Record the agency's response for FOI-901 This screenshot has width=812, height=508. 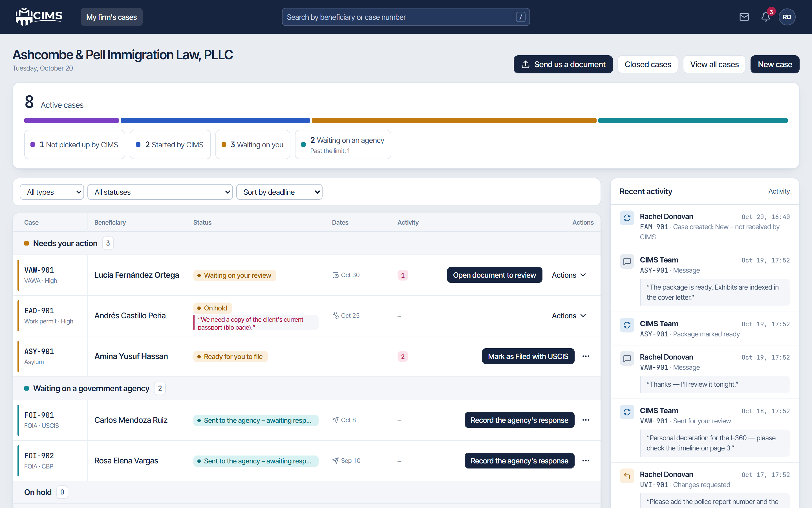[x=519, y=420]
